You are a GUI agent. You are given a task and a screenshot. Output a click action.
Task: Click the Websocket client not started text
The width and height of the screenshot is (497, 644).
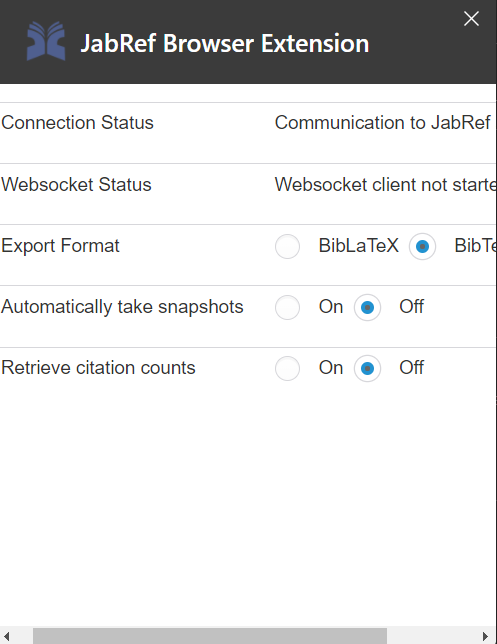[385, 184]
